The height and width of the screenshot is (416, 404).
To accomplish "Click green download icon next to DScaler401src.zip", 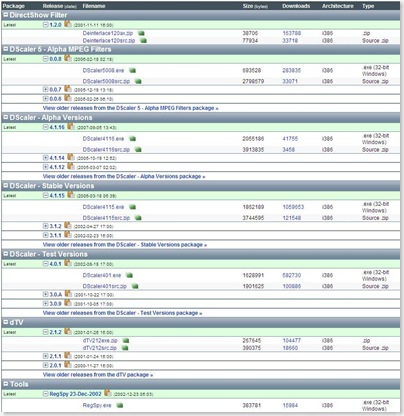I will click(135, 286).
